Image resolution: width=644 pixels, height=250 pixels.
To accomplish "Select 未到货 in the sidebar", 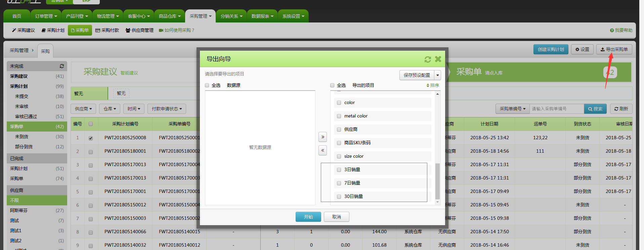I will coord(37,137).
